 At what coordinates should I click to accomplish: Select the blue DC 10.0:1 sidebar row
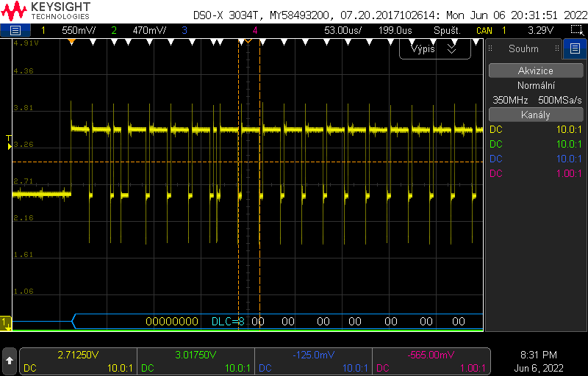[536, 159]
